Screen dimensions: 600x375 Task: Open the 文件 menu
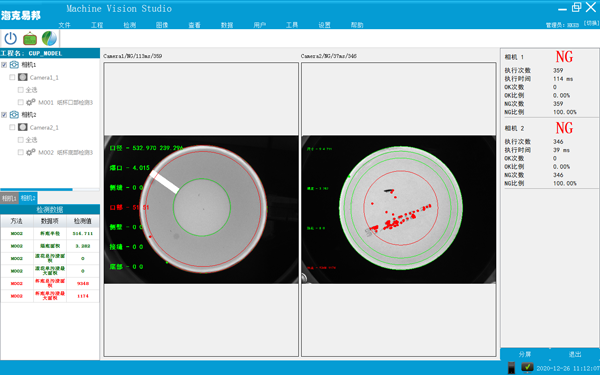pos(64,25)
